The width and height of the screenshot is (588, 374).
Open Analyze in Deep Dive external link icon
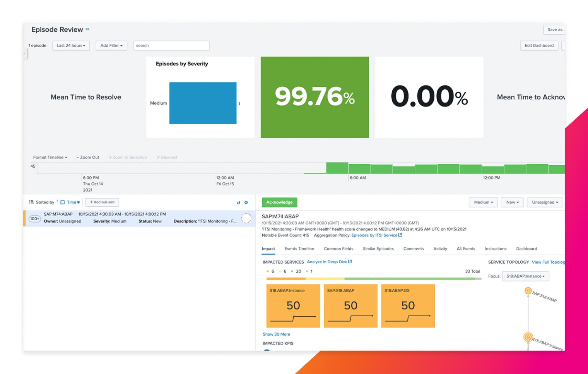(349, 262)
